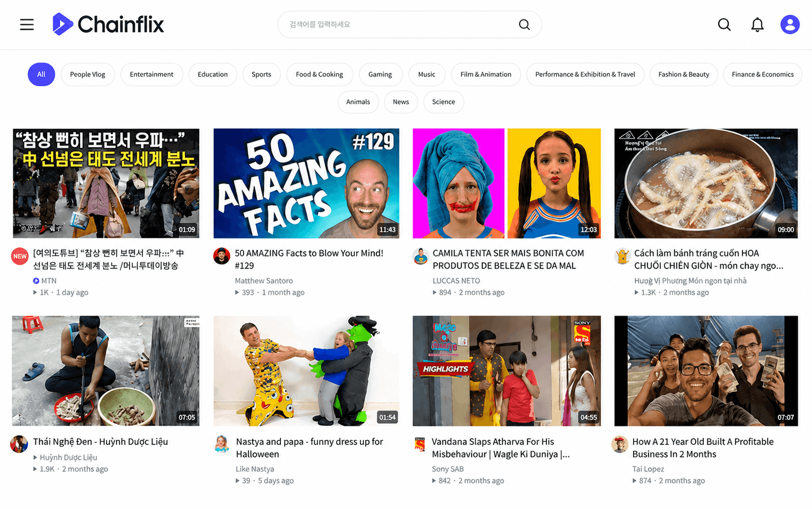This screenshot has height=509, width=812.
Task: Open Huỳnh Dược Liệu channel avatar
Action: pos(19,444)
